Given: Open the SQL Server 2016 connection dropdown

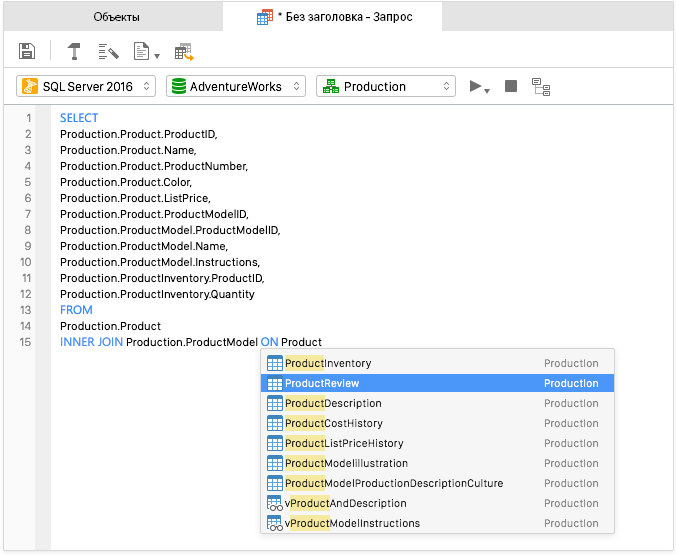Looking at the screenshot, I should 86,86.
